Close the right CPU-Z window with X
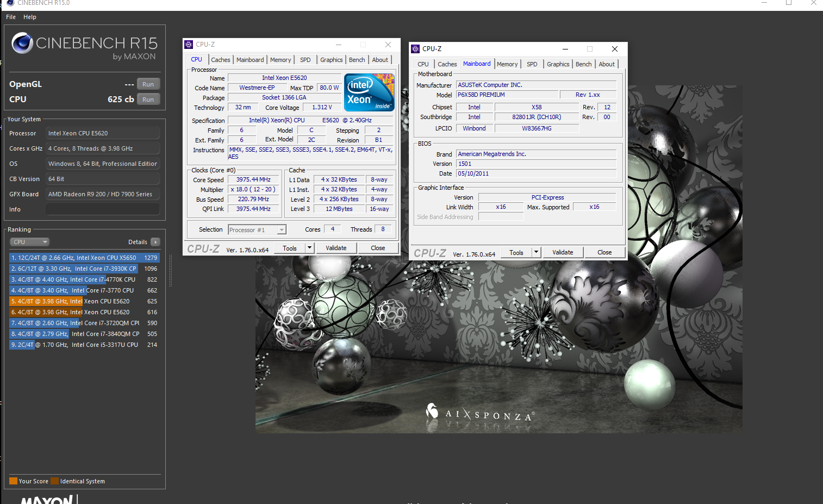 (x=615, y=49)
